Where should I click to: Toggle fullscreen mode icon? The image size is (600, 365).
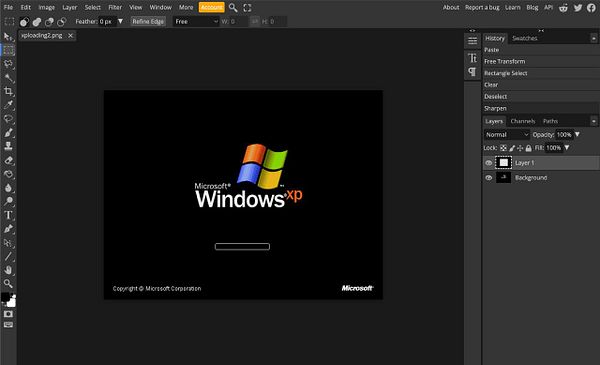pyautogui.click(x=248, y=8)
